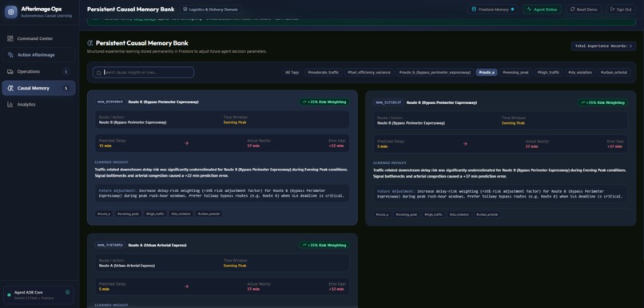Click #sla_violation tag at bottom of mem_859540e9 card
Viewport: 644px width, 308px height.
click(181, 214)
